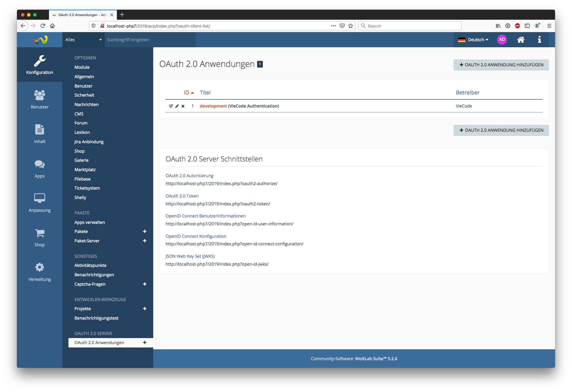Click the info icon in header

click(x=539, y=40)
